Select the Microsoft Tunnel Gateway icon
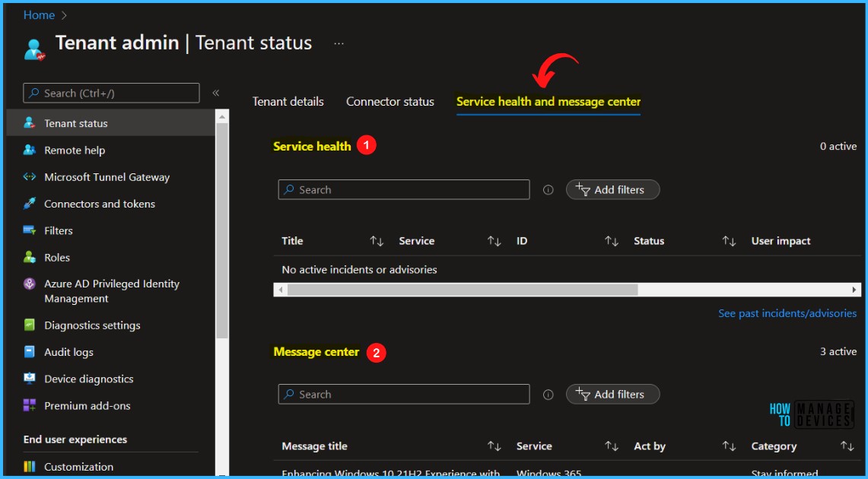 (30, 177)
